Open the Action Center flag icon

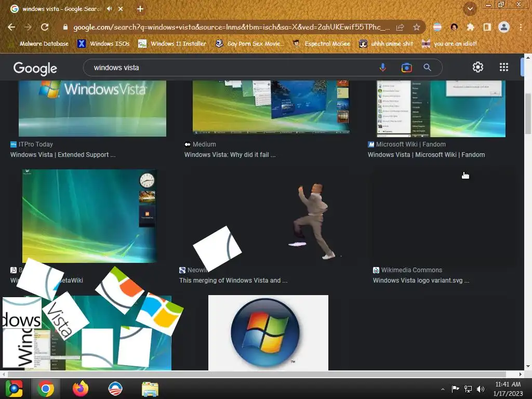455,389
